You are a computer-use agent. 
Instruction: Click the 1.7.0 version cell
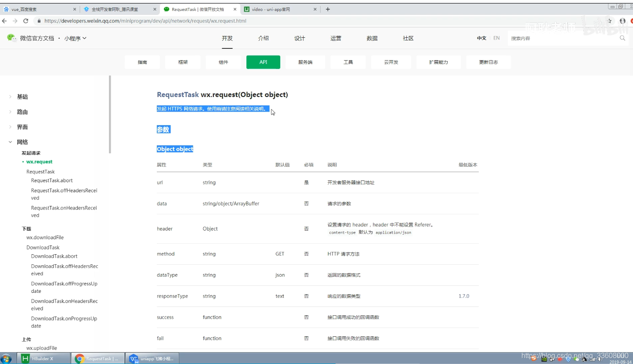click(x=464, y=296)
